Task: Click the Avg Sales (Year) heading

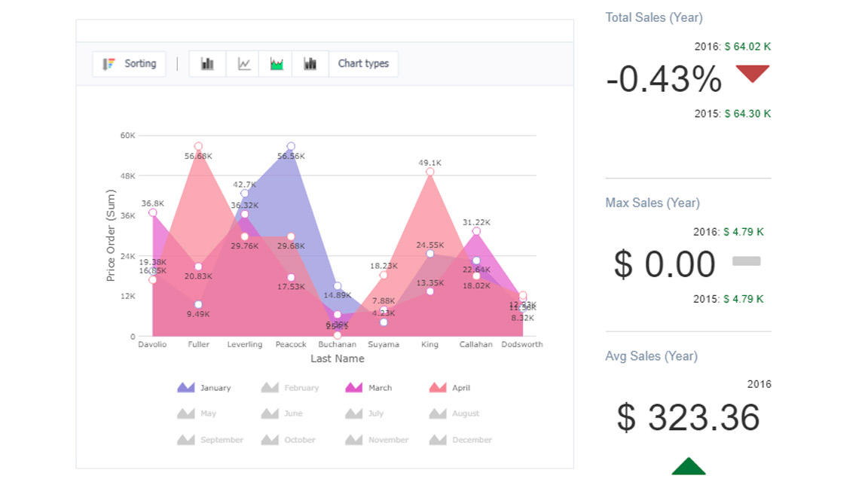Action: 651,356
